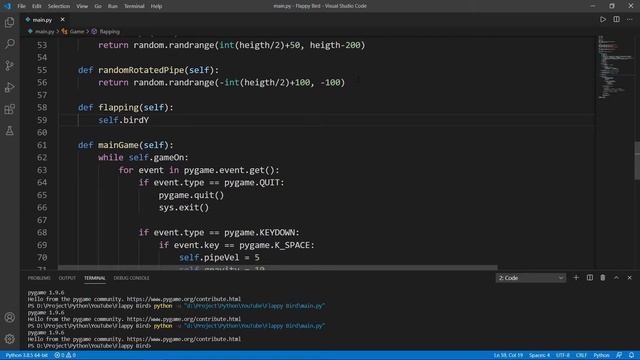
Task: Open the Edit menu
Action: [37, 6]
